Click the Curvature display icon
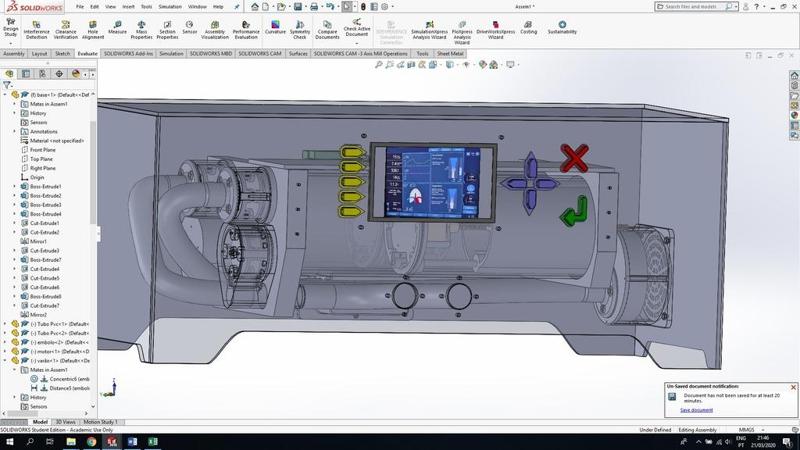The image size is (800, 450). [x=274, y=27]
